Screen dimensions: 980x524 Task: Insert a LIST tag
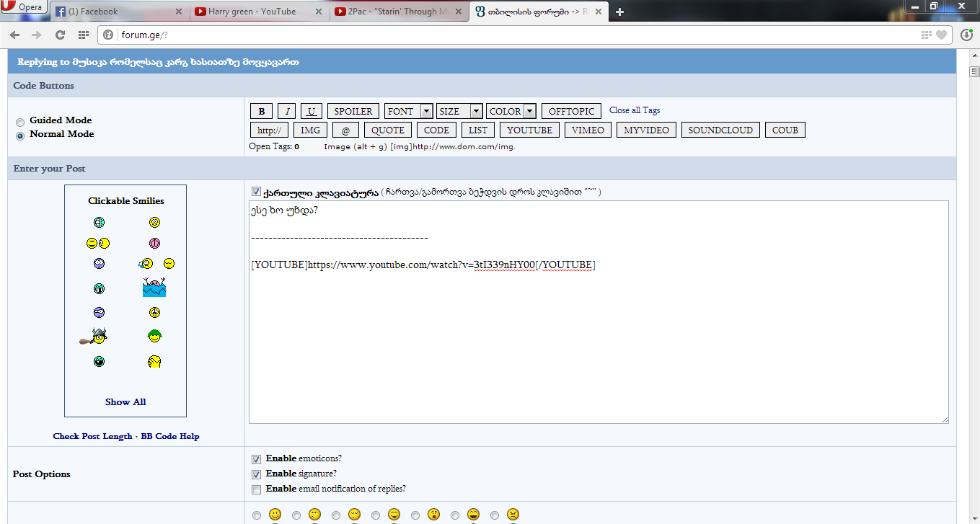click(478, 130)
